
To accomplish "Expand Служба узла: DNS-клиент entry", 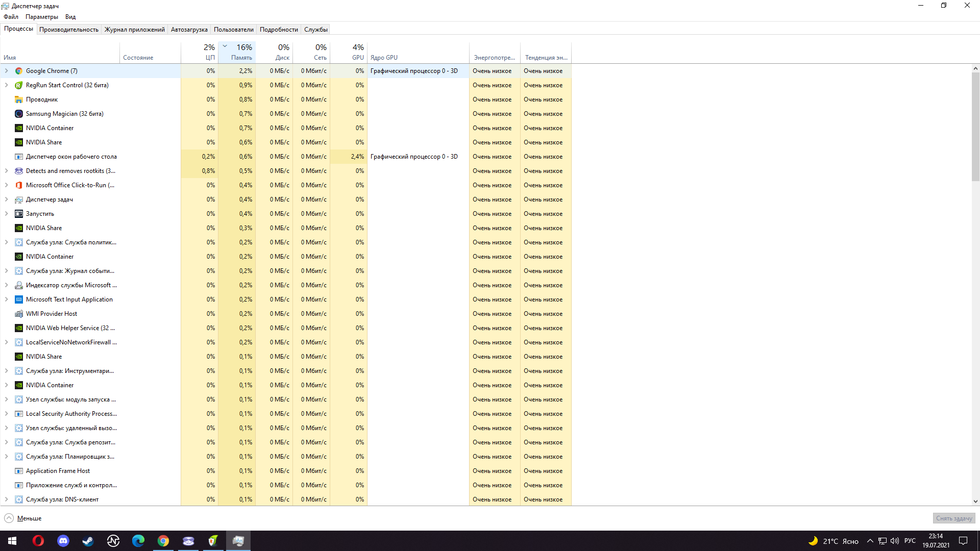I will coord(7,499).
